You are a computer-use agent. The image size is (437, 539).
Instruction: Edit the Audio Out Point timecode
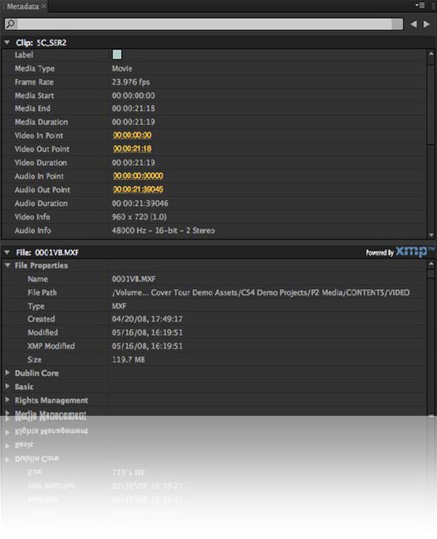pyautogui.click(x=138, y=189)
